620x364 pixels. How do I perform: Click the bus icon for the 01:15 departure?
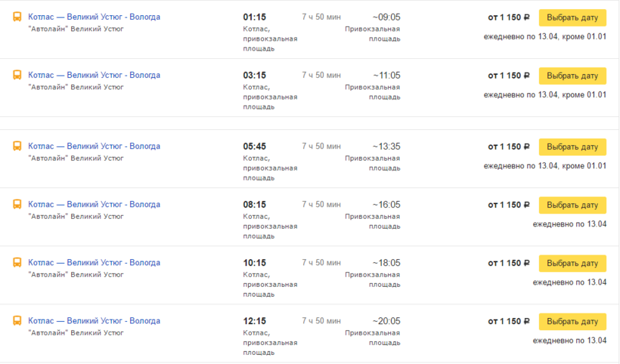[17, 17]
